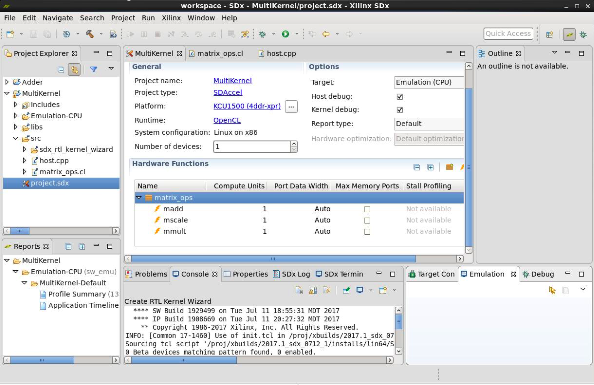This screenshot has height=385, width=594.
Task: Click the New project toolbar icon
Action: (x=10, y=34)
